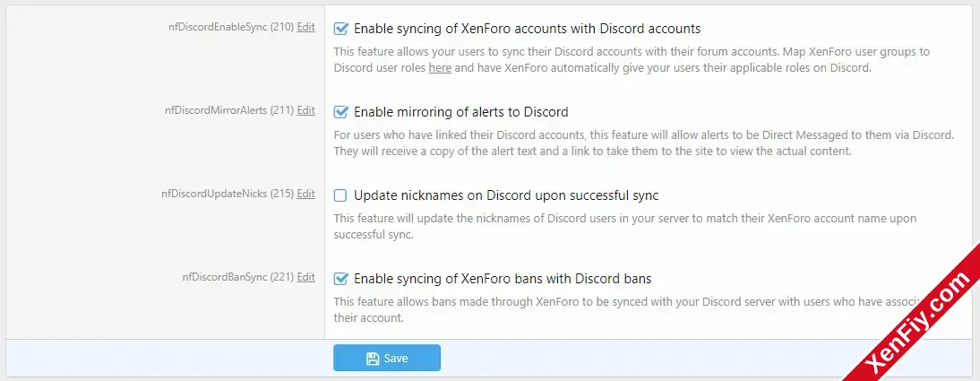
Task: Open Edit link for nfDiscordUpdateNicks
Action: tap(305, 194)
